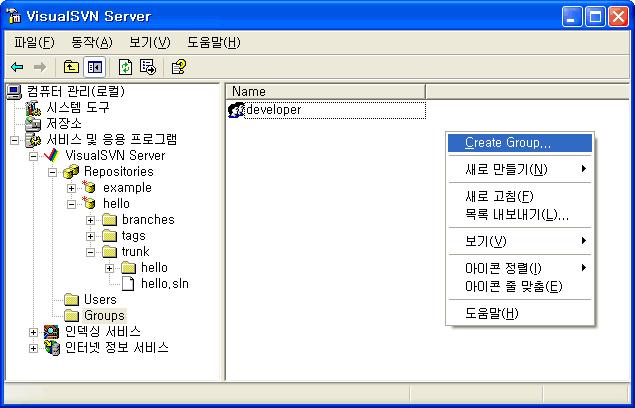Click the Export List toolbar icon

[148, 67]
